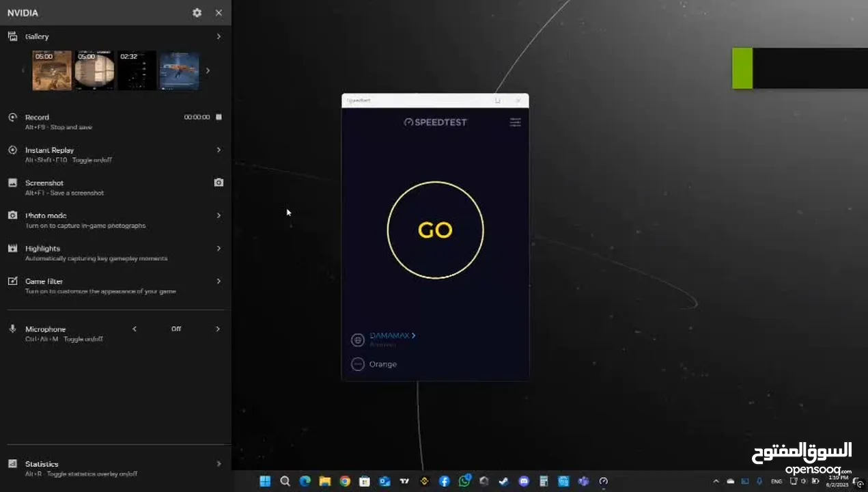Open Outlook from taskbar
Viewport: 868px width, 492px height.
384,481
